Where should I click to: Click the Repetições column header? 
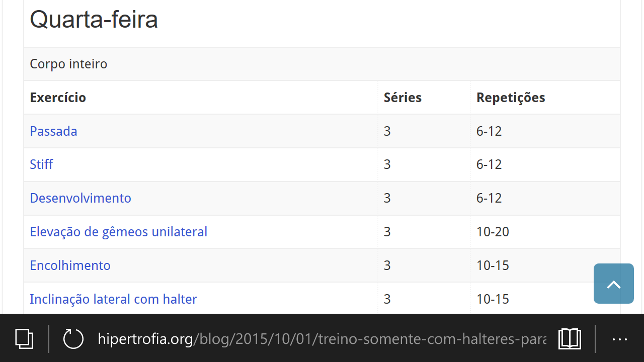(511, 98)
